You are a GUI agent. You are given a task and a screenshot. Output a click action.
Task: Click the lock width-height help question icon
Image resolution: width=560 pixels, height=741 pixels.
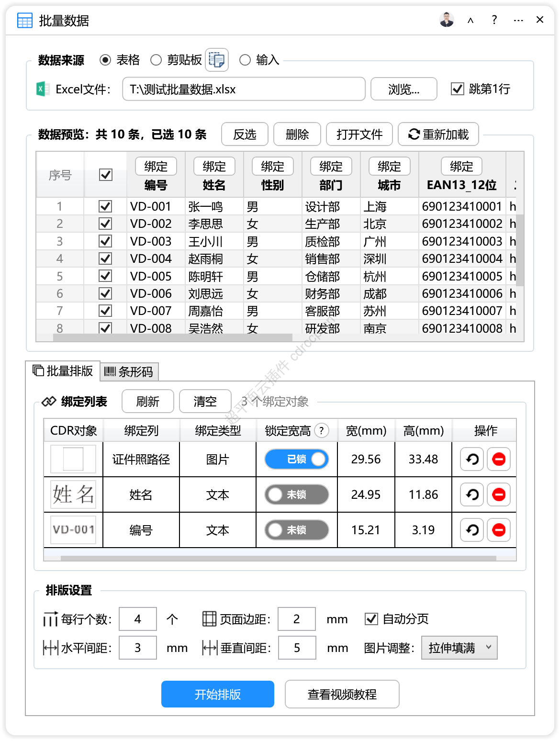click(322, 430)
